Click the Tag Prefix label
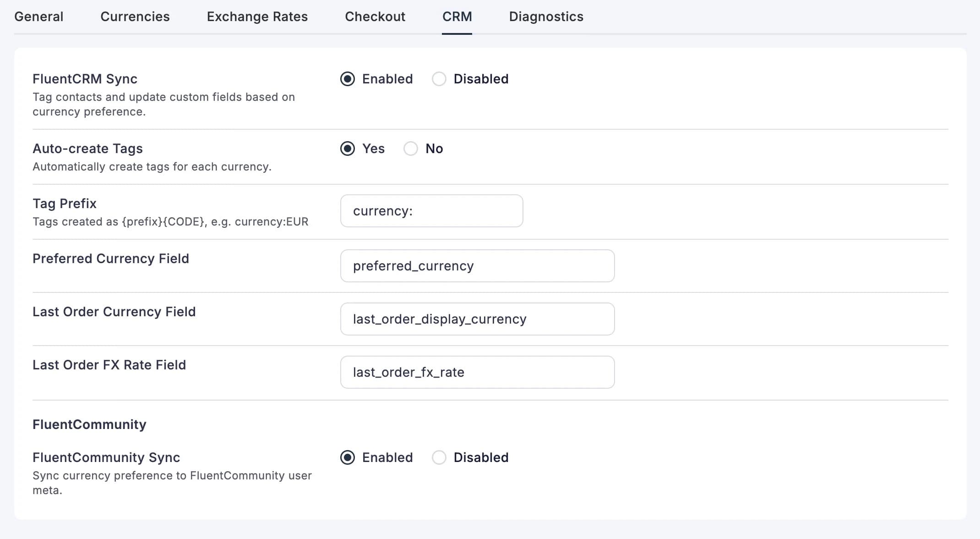Image resolution: width=980 pixels, height=539 pixels. tap(64, 203)
